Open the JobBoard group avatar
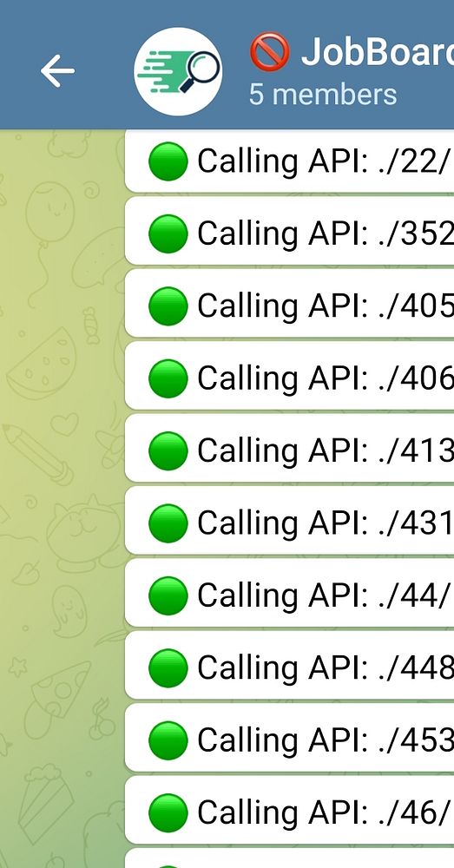Viewport: 454px width, 868px height. [x=178, y=71]
